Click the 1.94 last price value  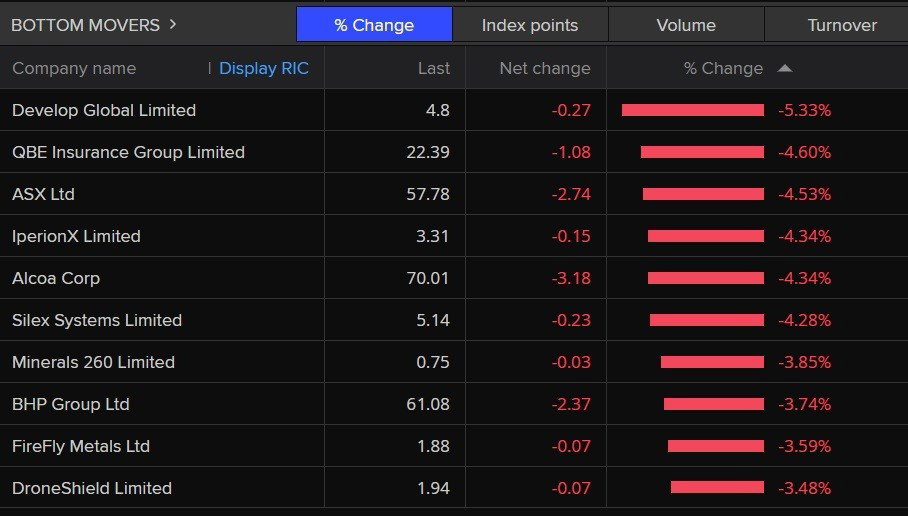click(433, 488)
